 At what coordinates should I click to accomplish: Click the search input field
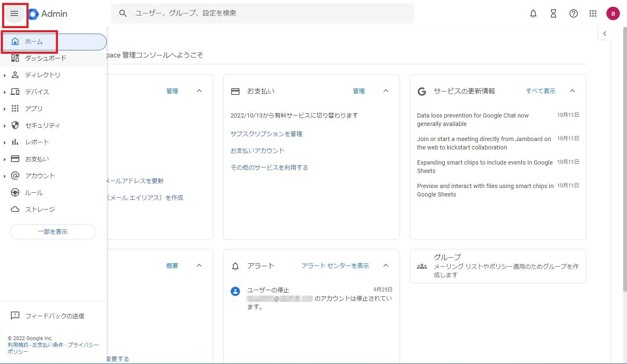(x=263, y=13)
